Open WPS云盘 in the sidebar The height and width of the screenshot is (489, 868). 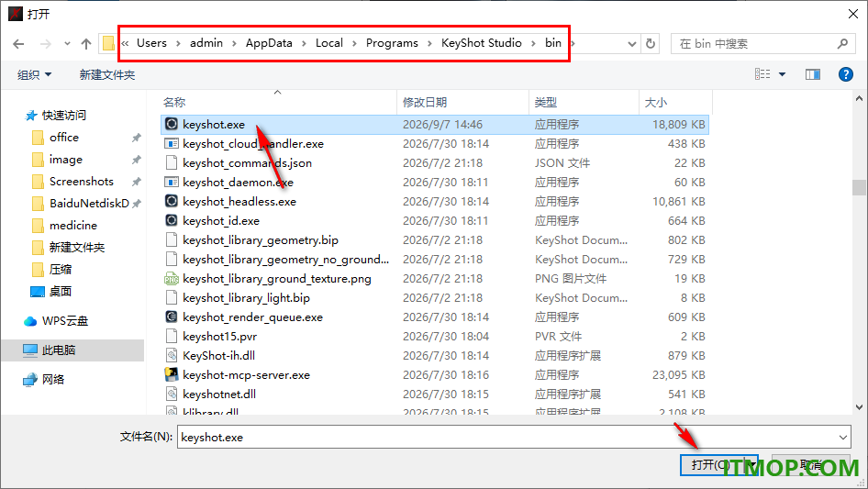pos(65,321)
